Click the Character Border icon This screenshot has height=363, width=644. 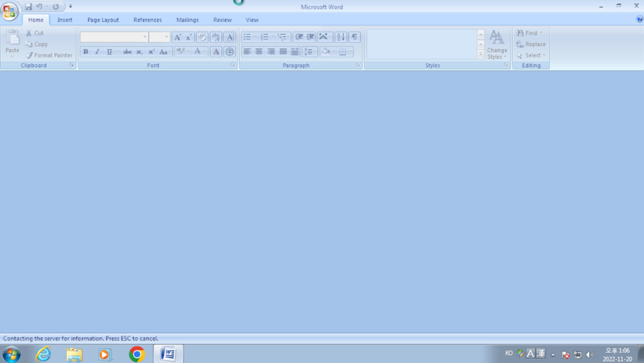230,37
